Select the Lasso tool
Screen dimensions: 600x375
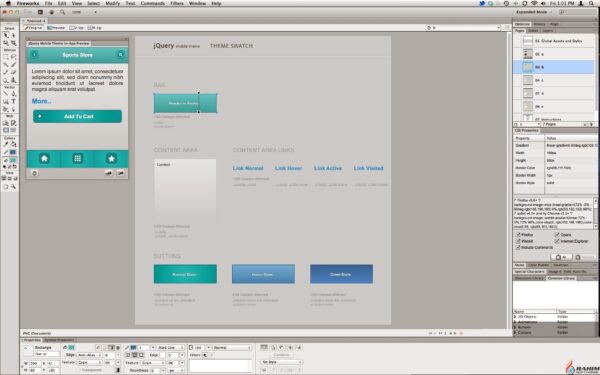pyautogui.click(x=13, y=57)
